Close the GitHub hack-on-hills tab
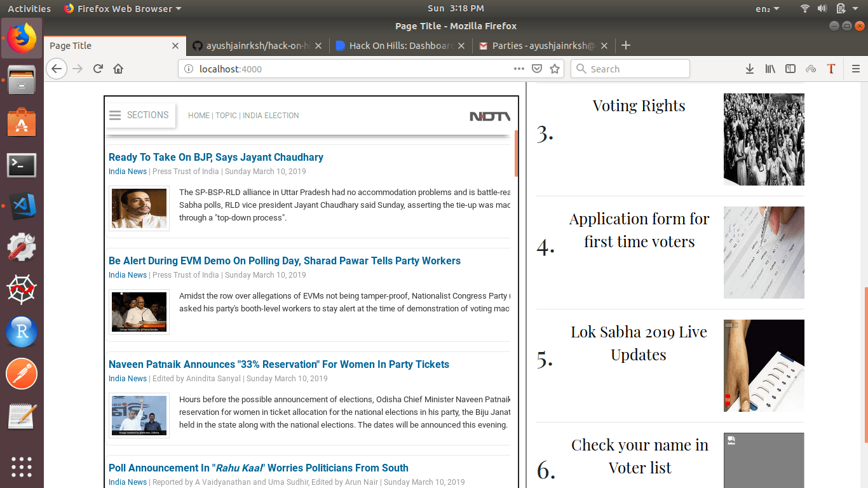 point(318,46)
